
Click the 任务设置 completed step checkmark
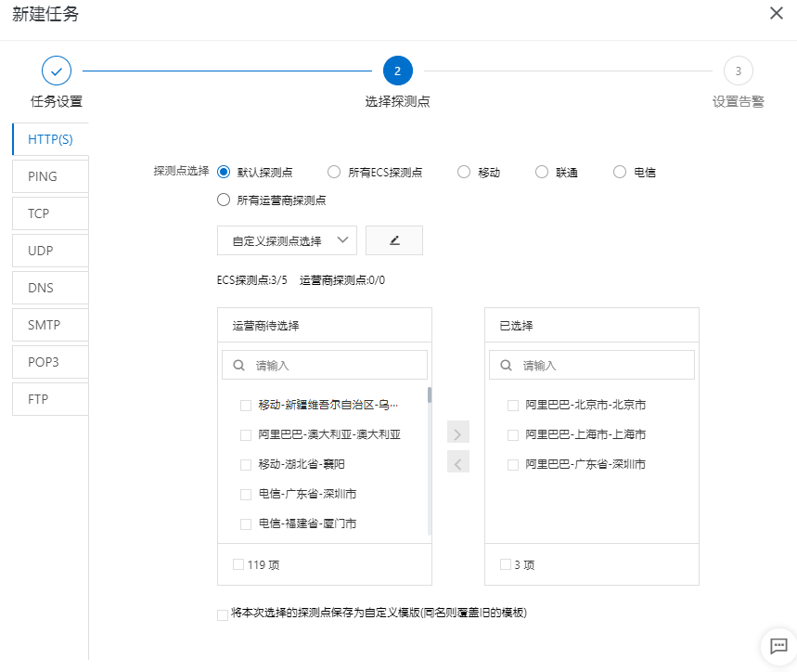(x=57, y=71)
